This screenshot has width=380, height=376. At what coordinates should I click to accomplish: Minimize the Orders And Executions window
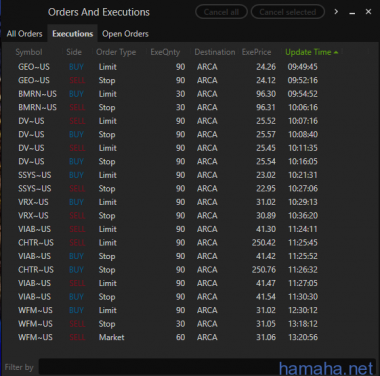352,13
